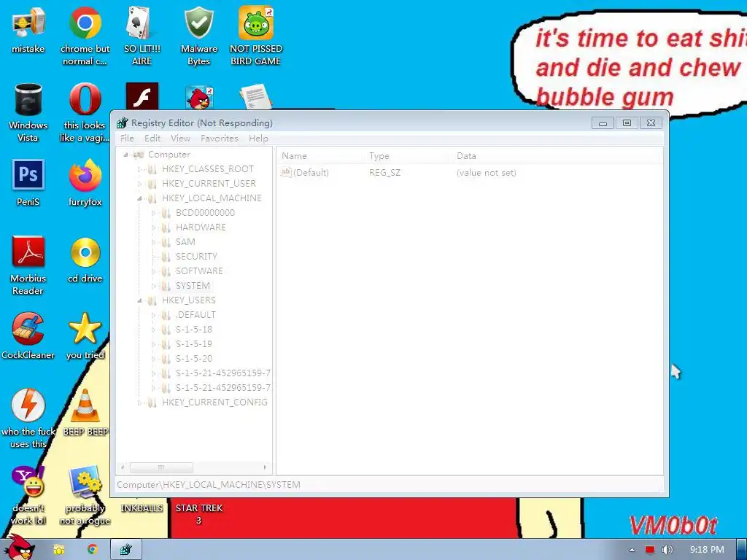Open the Malware Bytes desktop icon
Image resolution: width=747 pixels, height=560 pixels.
(x=198, y=36)
